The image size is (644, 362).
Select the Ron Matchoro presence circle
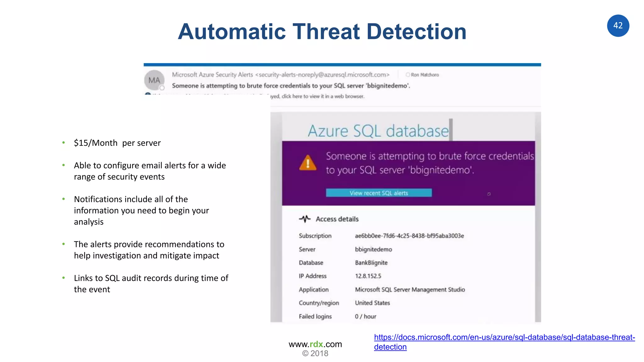click(x=408, y=75)
